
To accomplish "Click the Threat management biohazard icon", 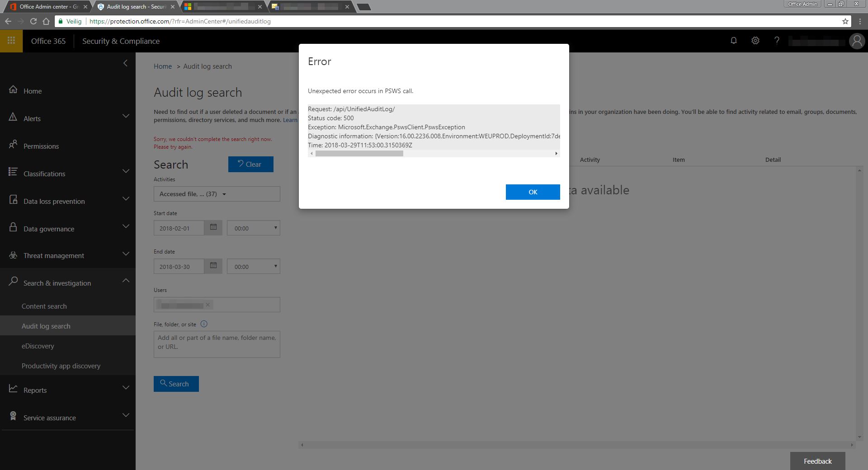I will pyautogui.click(x=13, y=255).
